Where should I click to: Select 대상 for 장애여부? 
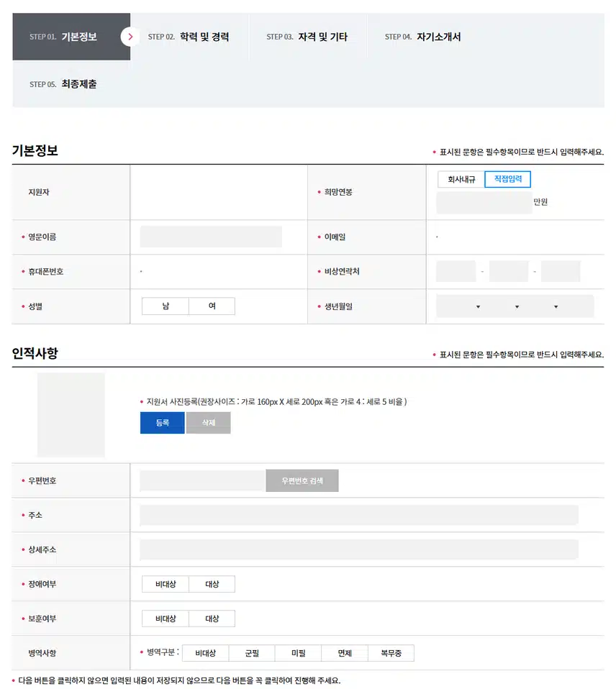(212, 584)
